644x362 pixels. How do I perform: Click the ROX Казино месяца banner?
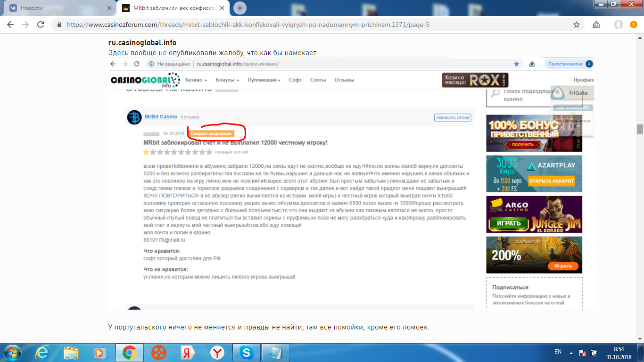click(x=475, y=80)
